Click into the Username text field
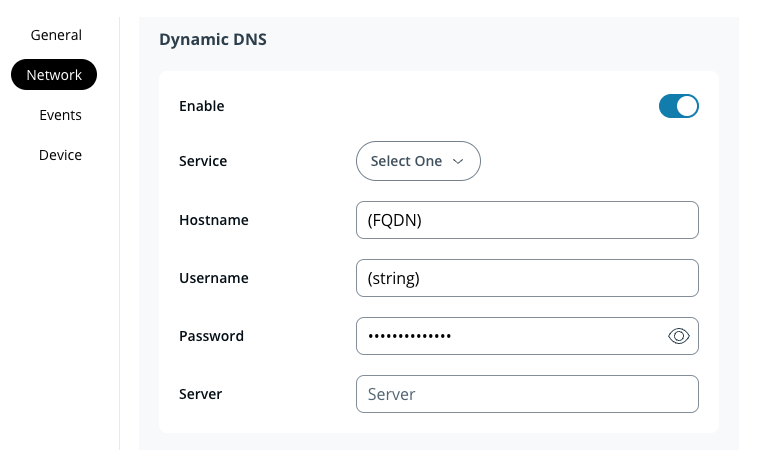The image size is (761, 450). 526,278
